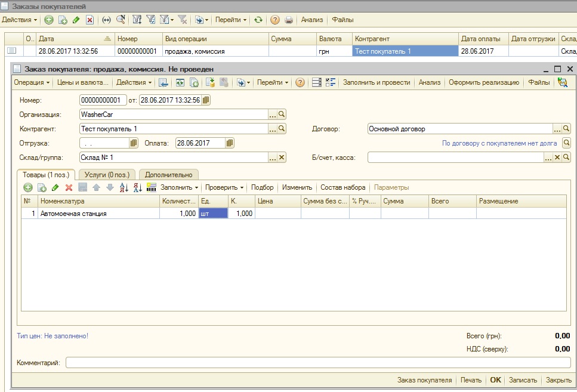This screenshot has height=392, width=577.
Task: Refresh the orders list with the green arrows icon
Action: [258, 20]
